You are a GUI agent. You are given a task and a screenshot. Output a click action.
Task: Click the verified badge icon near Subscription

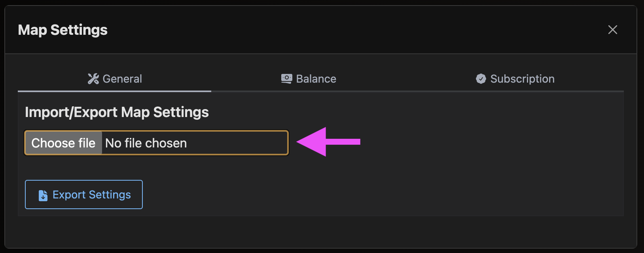[x=481, y=79]
